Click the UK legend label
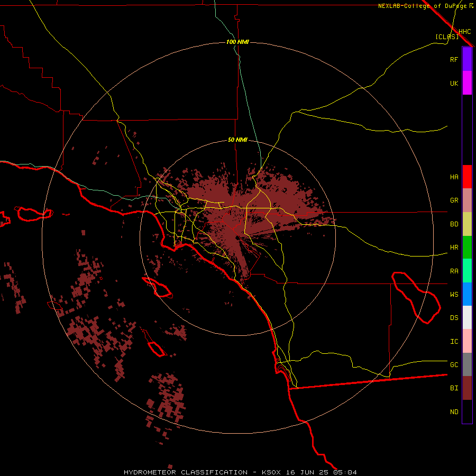This screenshot has height=476, width=476. pos(454,83)
